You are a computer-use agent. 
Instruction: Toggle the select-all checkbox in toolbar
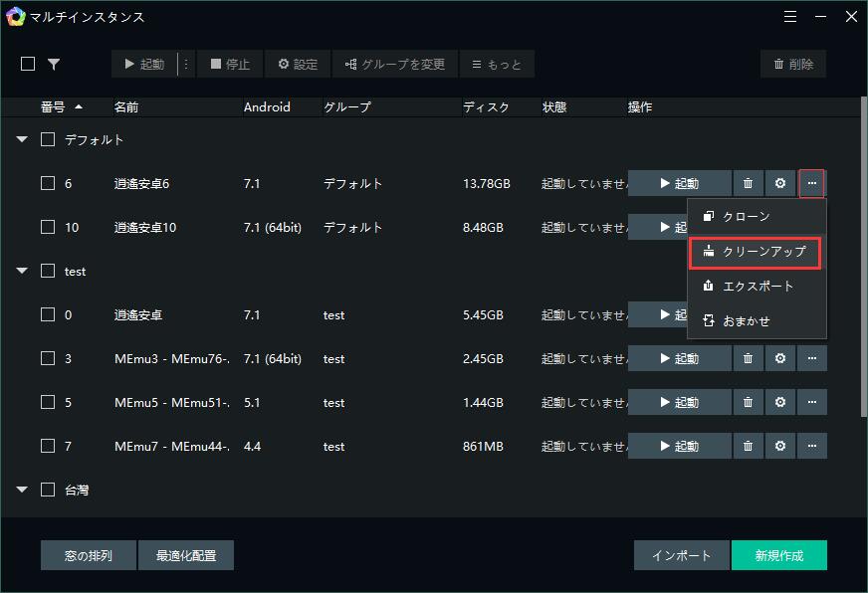click(x=28, y=64)
